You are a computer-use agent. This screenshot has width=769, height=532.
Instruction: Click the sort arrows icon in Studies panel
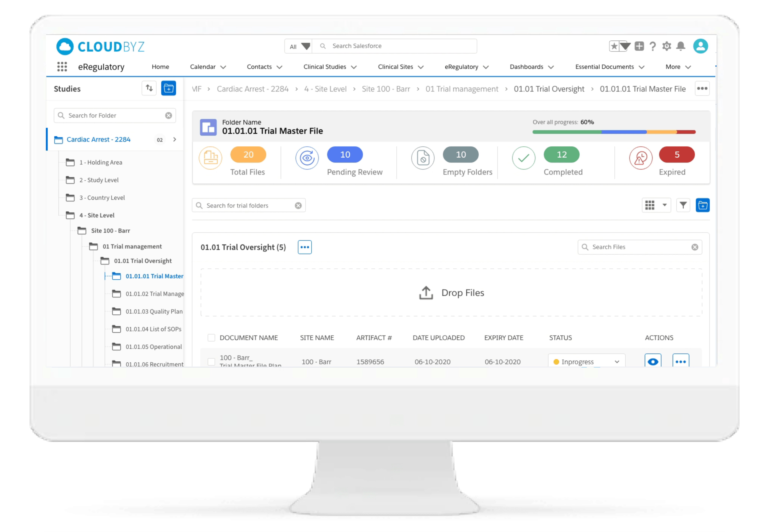[x=149, y=88]
